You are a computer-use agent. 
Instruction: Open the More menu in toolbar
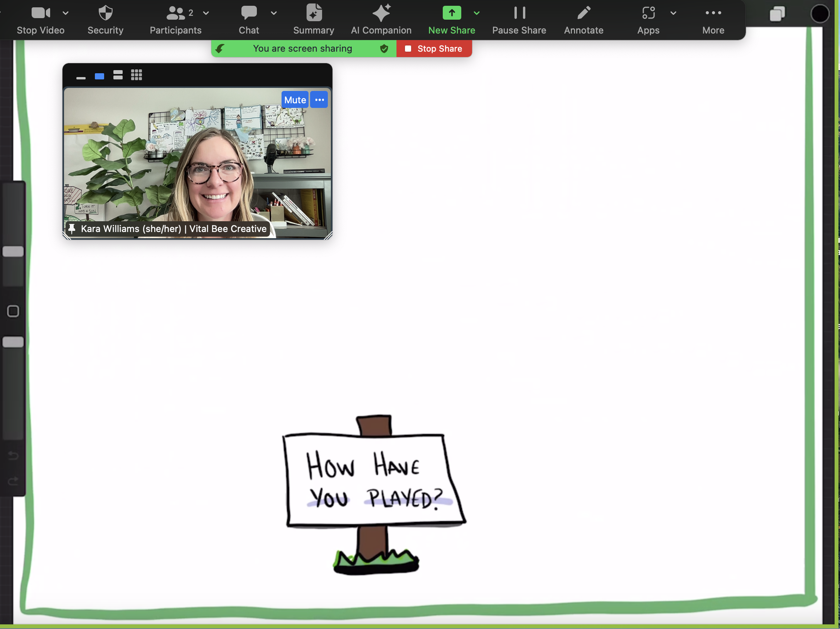click(x=713, y=13)
